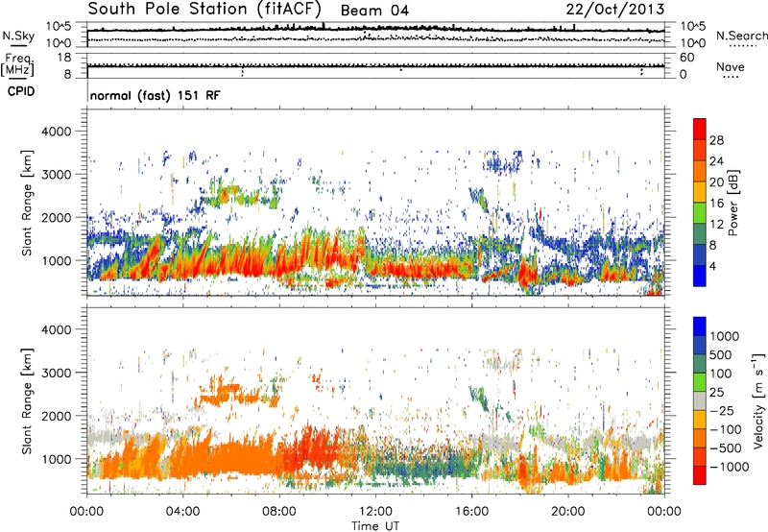Click the 'Nave' legend label
This screenshot has width=768, height=532.
731,66
